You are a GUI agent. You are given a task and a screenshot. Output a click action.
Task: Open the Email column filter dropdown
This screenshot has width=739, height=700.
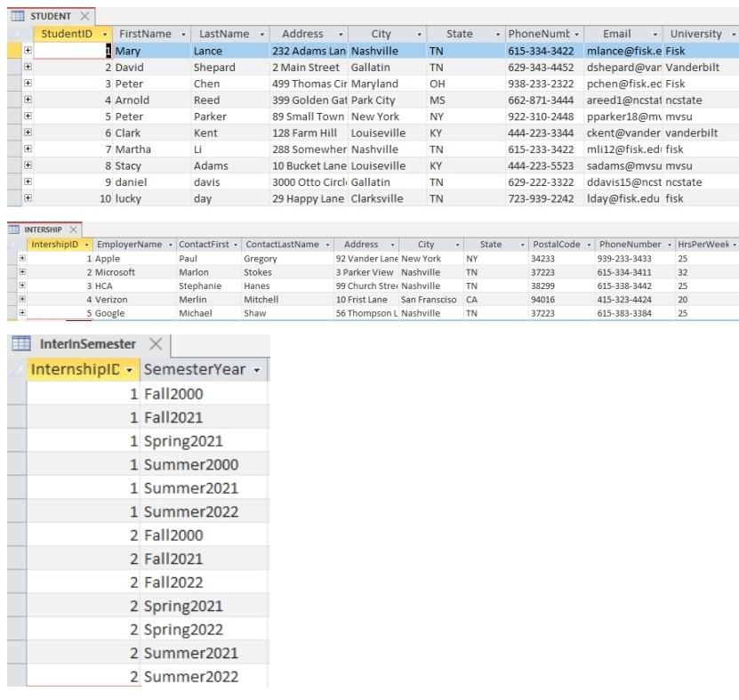coord(656,34)
